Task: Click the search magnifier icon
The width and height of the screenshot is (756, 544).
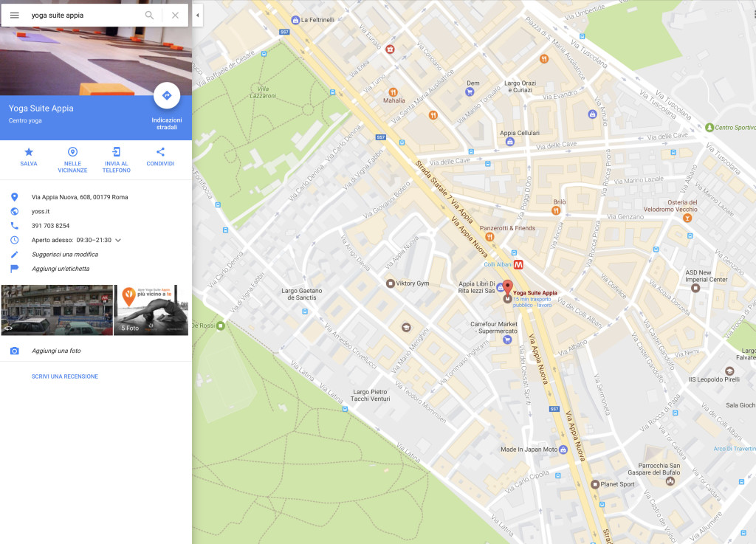Action: click(149, 15)
